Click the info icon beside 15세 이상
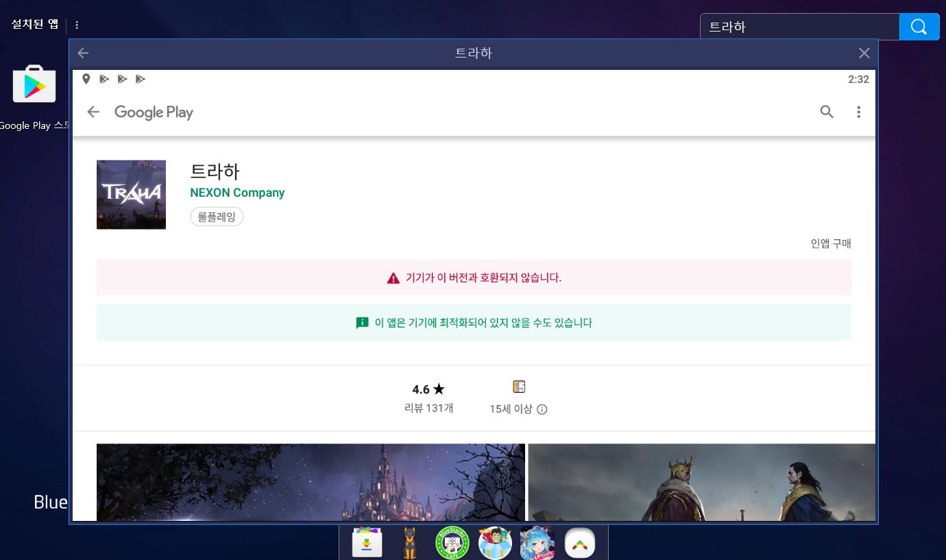 [x=542, y=410]
